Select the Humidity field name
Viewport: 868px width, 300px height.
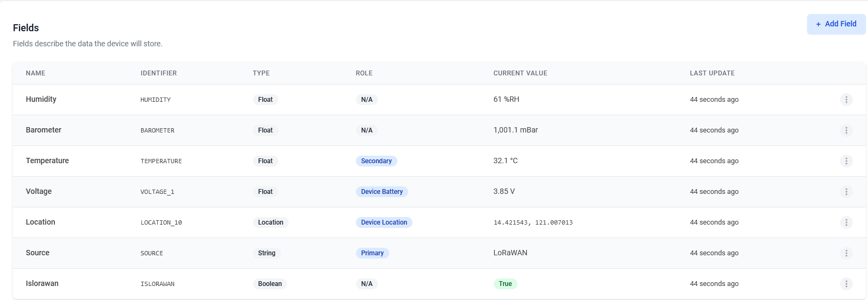[41, 99]
